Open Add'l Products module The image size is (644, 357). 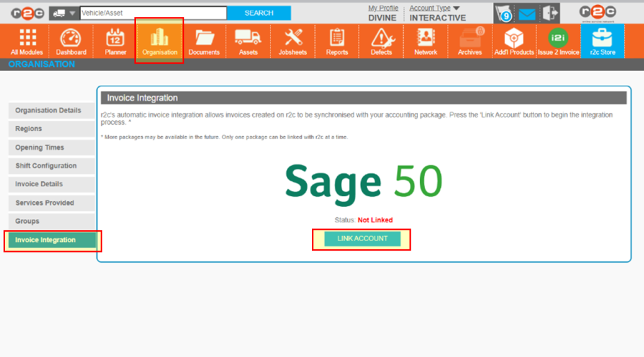(514, 41)
